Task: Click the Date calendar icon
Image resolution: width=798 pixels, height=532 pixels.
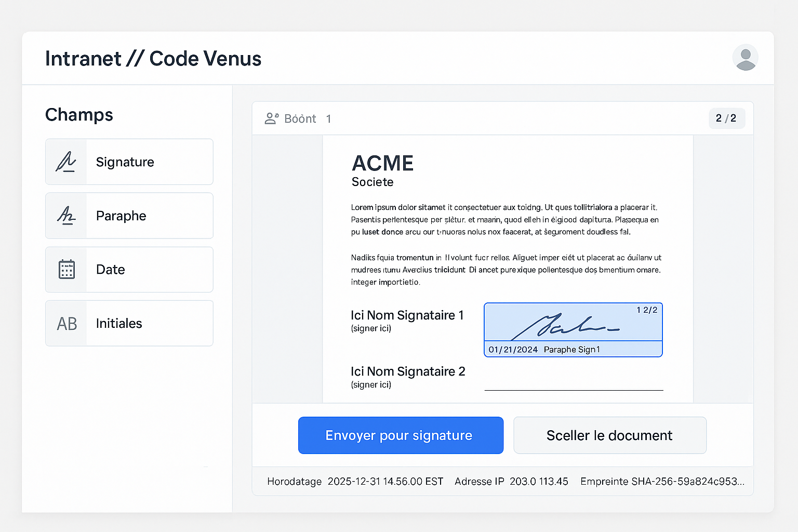Action: [66, 269]
